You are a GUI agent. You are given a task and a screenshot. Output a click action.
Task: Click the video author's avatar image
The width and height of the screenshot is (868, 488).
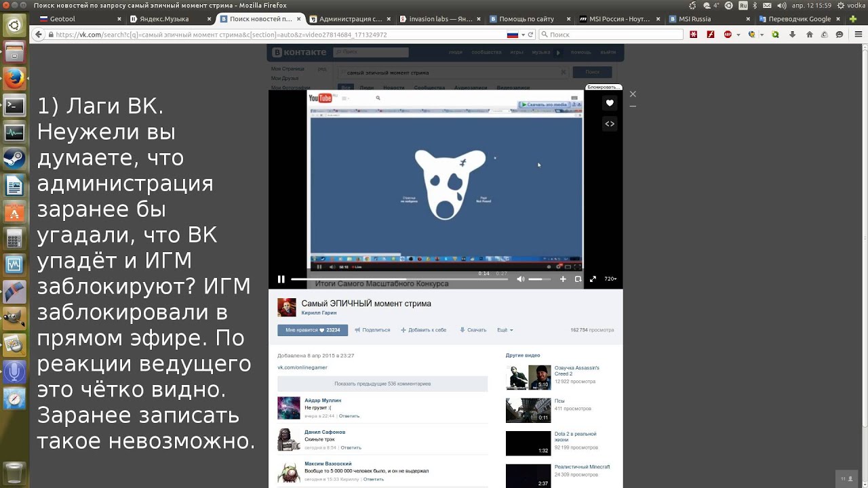click(x=287, y=307)
